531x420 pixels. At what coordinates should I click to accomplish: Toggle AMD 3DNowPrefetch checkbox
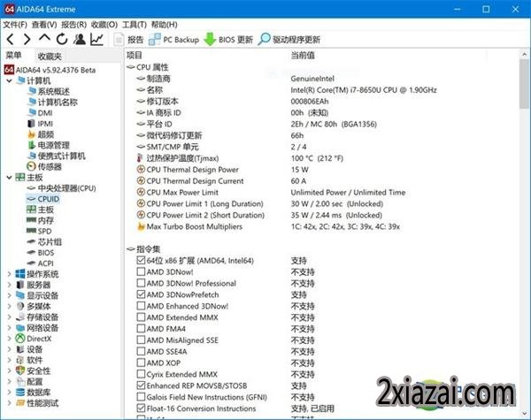point(141,294)
